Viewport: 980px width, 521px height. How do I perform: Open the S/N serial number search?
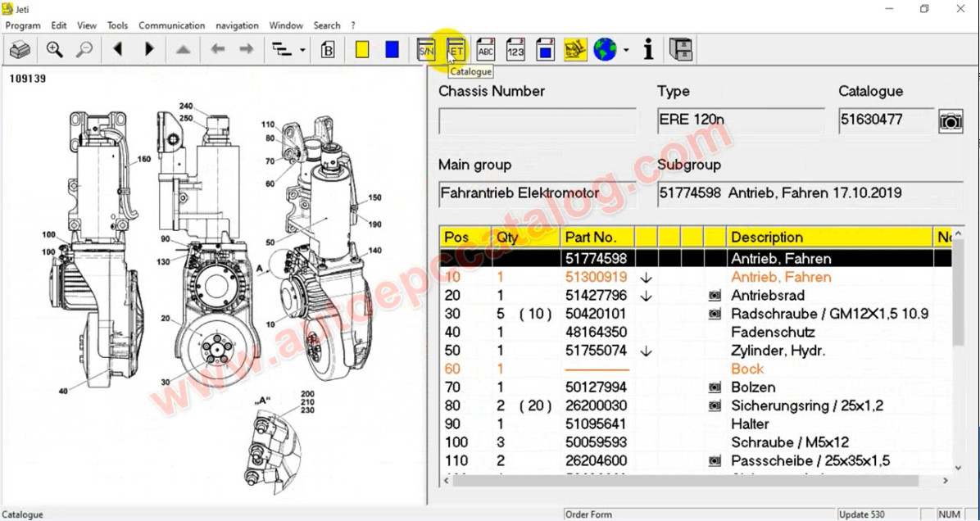click(x=425, y=49)
